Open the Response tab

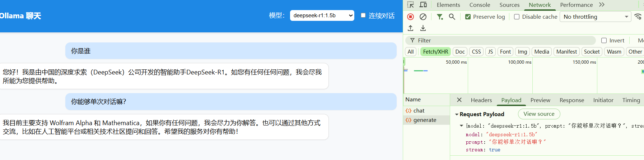572,100
